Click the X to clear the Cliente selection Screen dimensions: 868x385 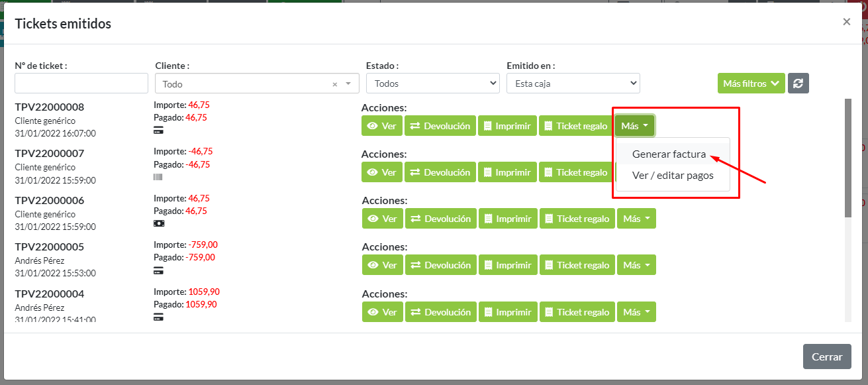click(x=334, y=84)
